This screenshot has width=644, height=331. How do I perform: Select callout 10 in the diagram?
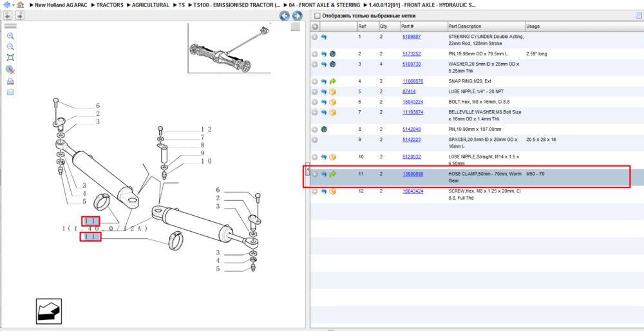[206, 162]
